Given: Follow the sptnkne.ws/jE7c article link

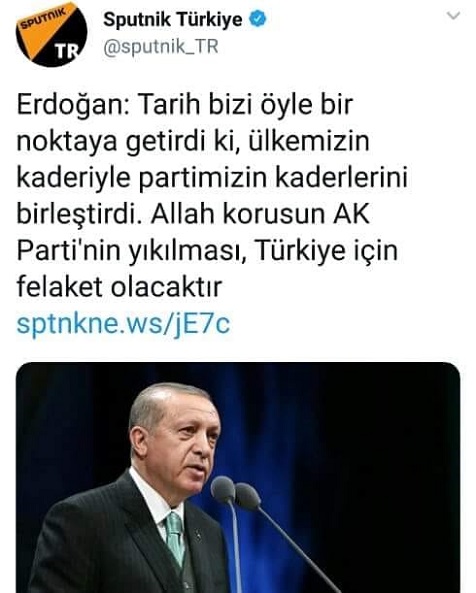Looking at the screenshot, I should point(123,324).
